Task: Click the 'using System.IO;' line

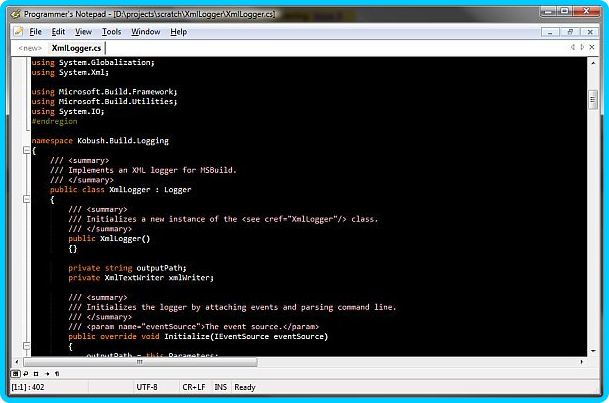Action: pyautogui.click(x=68, y=111)
